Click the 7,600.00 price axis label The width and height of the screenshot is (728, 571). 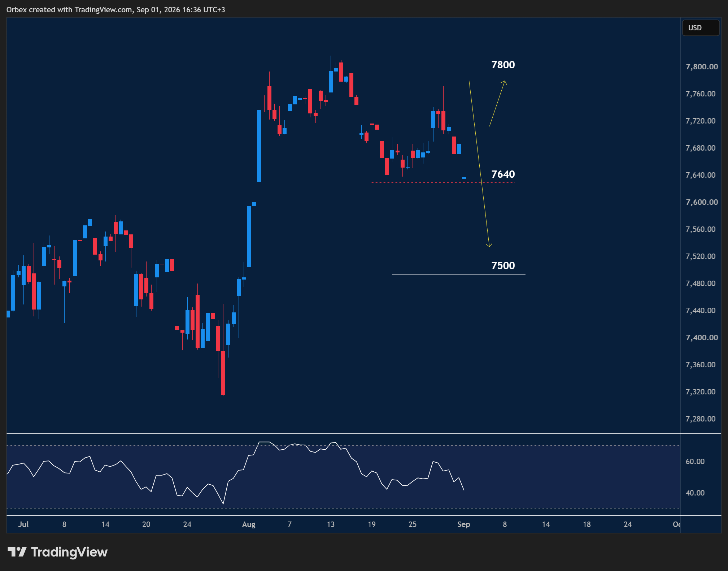point(702,202)
